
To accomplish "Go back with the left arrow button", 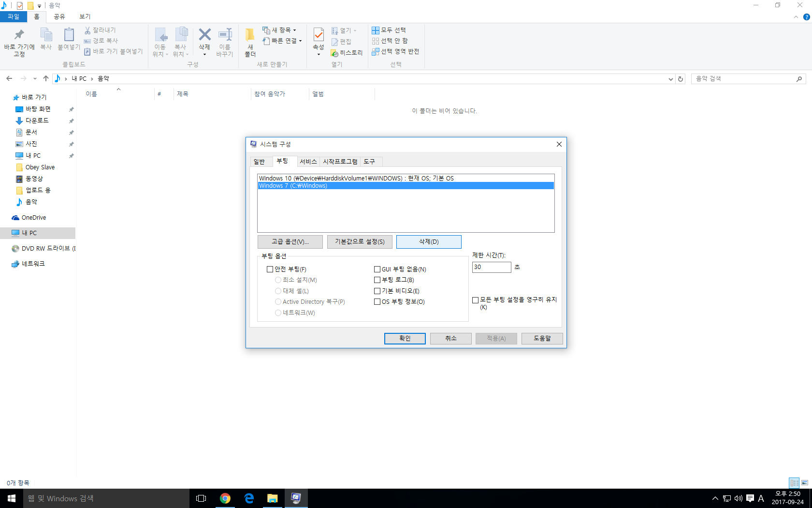I will tap(9, 78).
